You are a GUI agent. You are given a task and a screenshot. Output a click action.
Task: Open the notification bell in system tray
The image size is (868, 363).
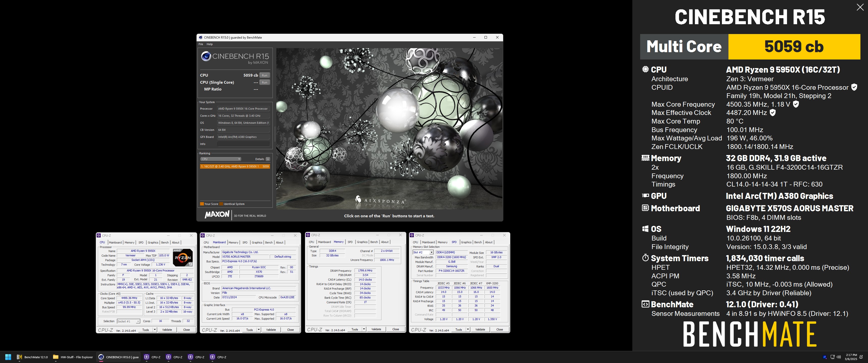(x=861, y=357)
